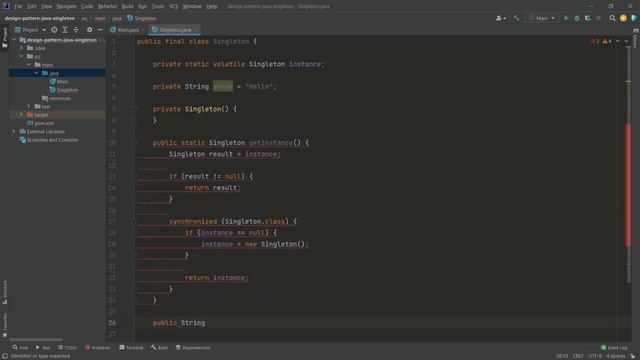Click the tool window quick access icon in status bar
Viewport: 640px width, 360px height.
tap(5, 356)
